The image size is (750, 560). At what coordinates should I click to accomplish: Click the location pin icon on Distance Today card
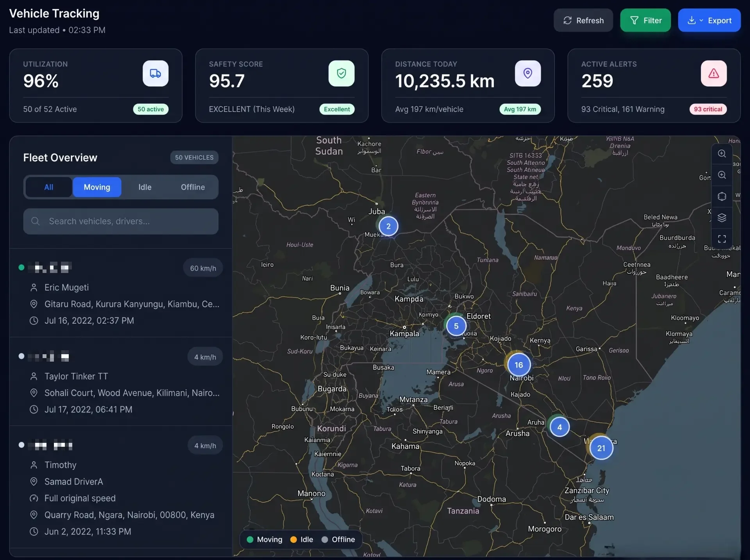point(528,73)
